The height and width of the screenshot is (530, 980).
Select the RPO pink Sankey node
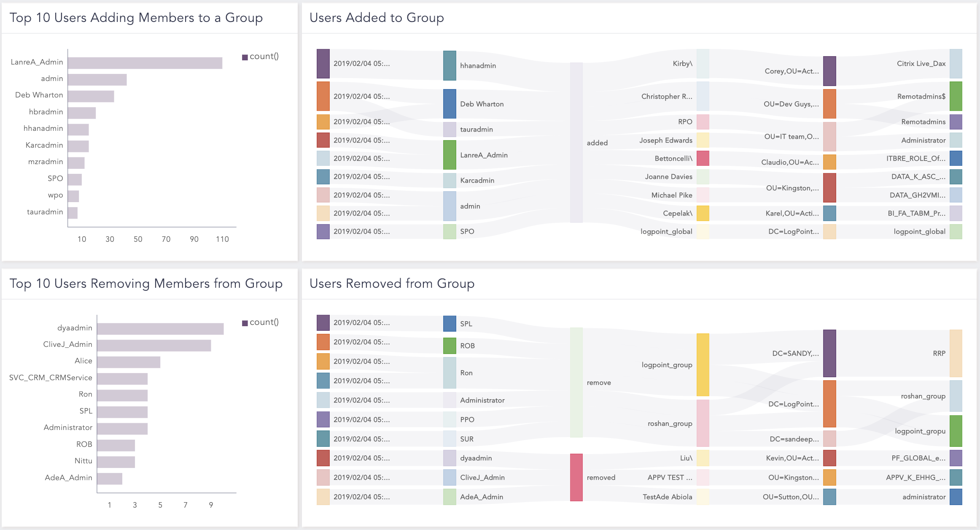(x=703, y=122)
